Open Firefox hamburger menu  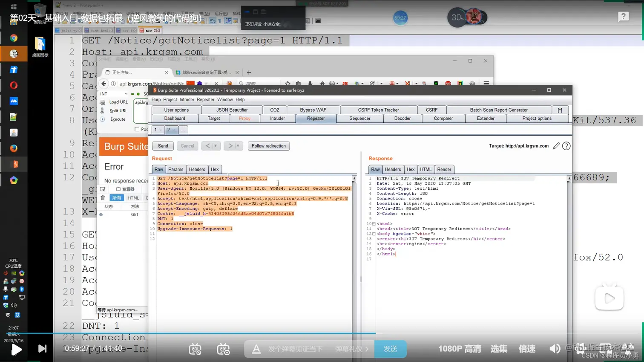486,84
